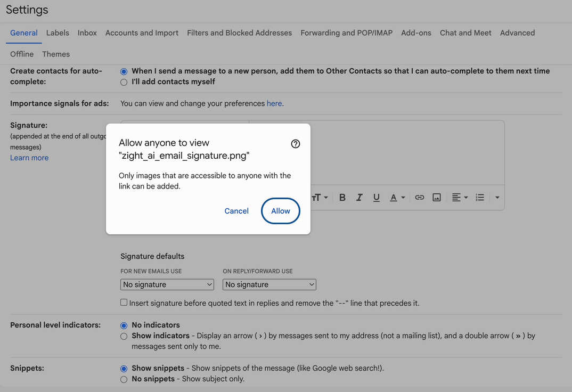Choose the No snippets radio option
This screenshot has width=572, height=392.
(x=124, y=379)
